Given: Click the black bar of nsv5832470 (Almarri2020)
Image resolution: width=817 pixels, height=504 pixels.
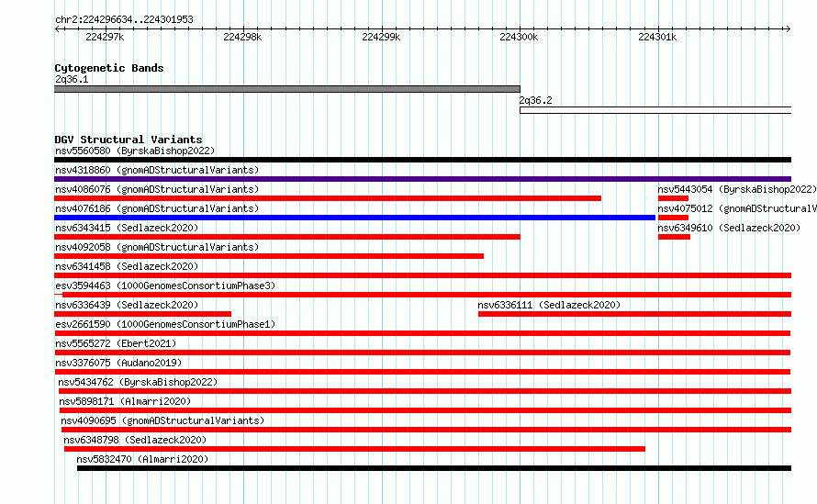Looking at the screenshot, I should pyautogui.click(x=434, y=468).
